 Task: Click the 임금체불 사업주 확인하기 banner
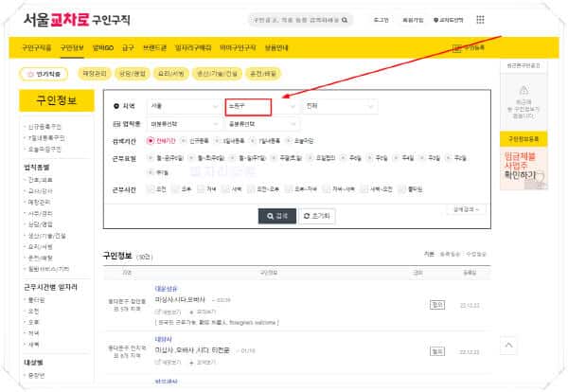pyautogui.click(x=524, y=169)
